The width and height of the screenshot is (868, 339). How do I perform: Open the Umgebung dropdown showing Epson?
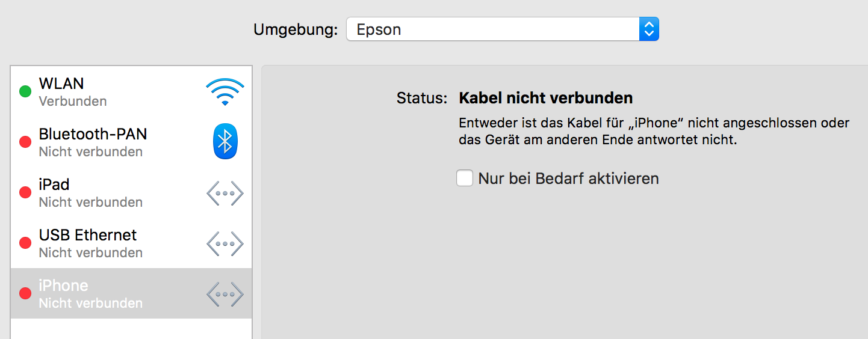point(492,29)
